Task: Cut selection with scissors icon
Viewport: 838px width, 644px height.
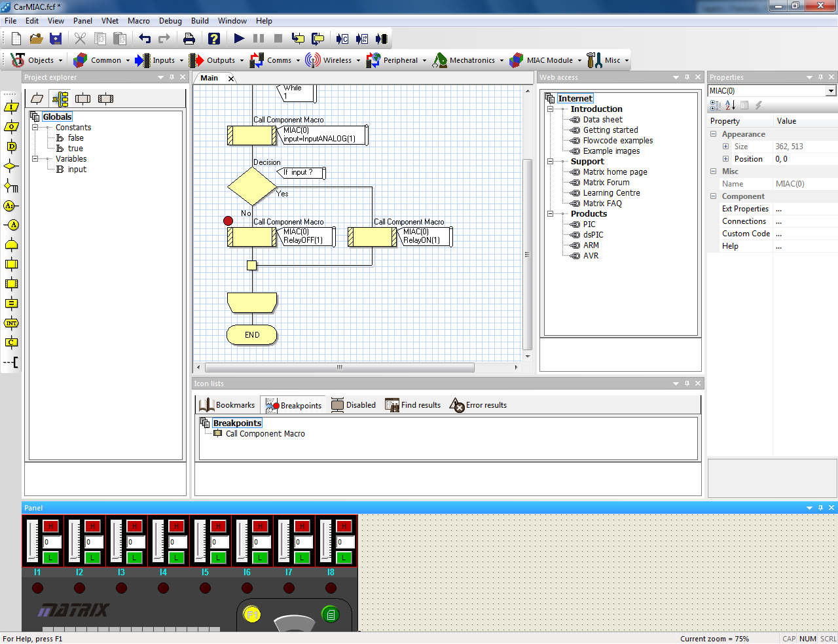Action: pyautogui.click(x=80, y=39)
